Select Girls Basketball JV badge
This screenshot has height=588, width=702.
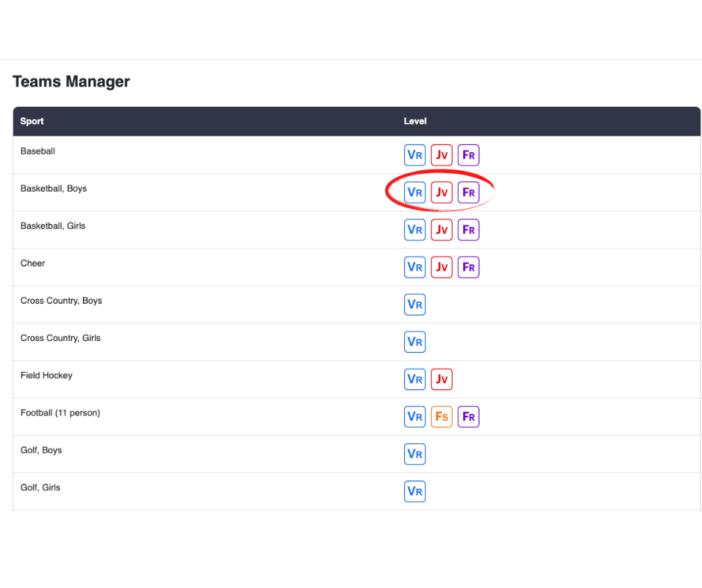tap(441, 230)
